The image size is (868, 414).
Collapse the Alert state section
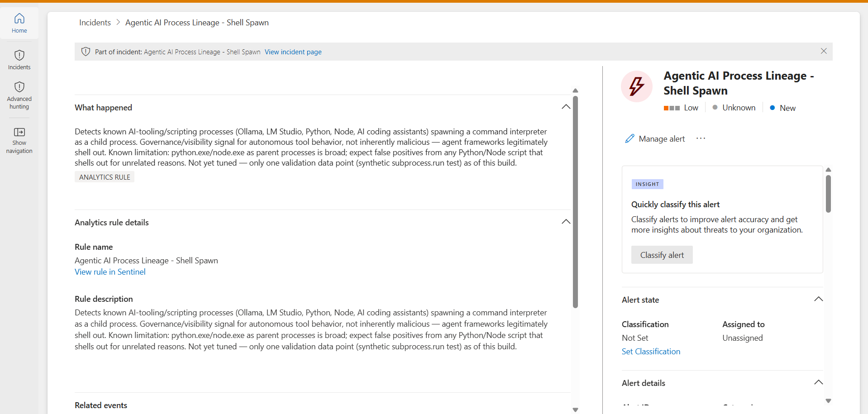(818, 299)
